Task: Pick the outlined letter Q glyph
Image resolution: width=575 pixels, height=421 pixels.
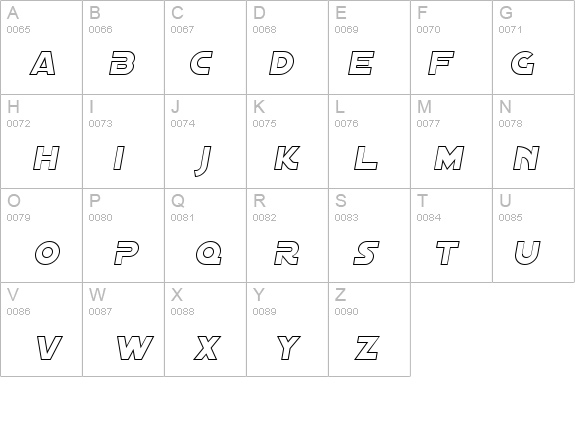Action: [209, 252]
